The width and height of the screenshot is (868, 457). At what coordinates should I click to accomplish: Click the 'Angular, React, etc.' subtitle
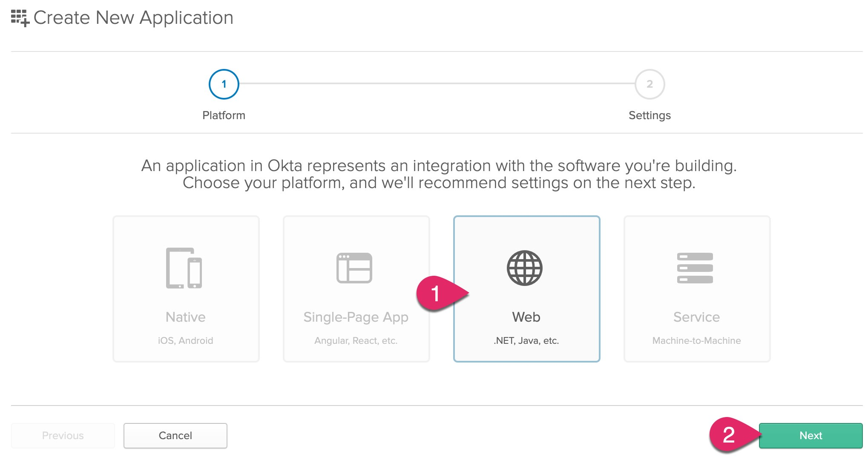[x=356, y=340]
